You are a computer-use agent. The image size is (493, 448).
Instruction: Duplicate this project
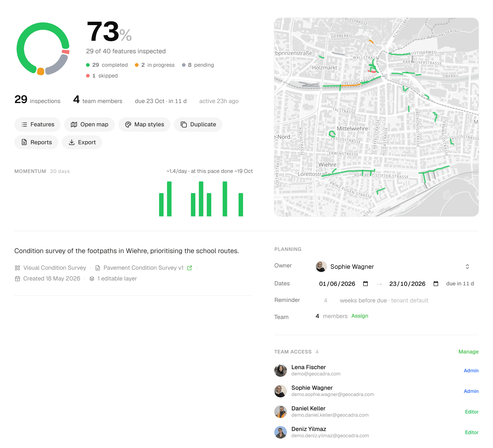[198, 124]
